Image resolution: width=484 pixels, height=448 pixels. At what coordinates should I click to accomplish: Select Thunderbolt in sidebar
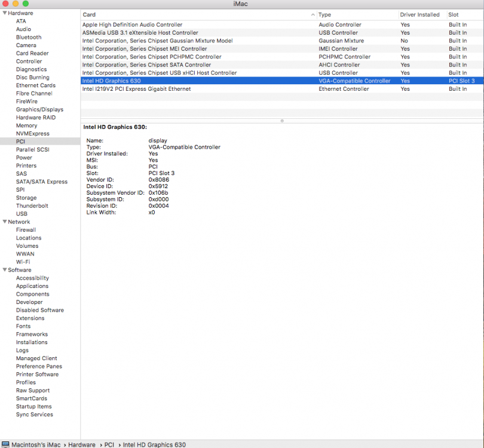click(32, 205)
